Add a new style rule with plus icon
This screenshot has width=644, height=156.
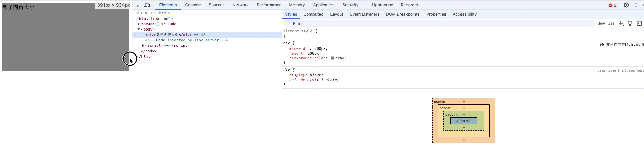point(621,23)
